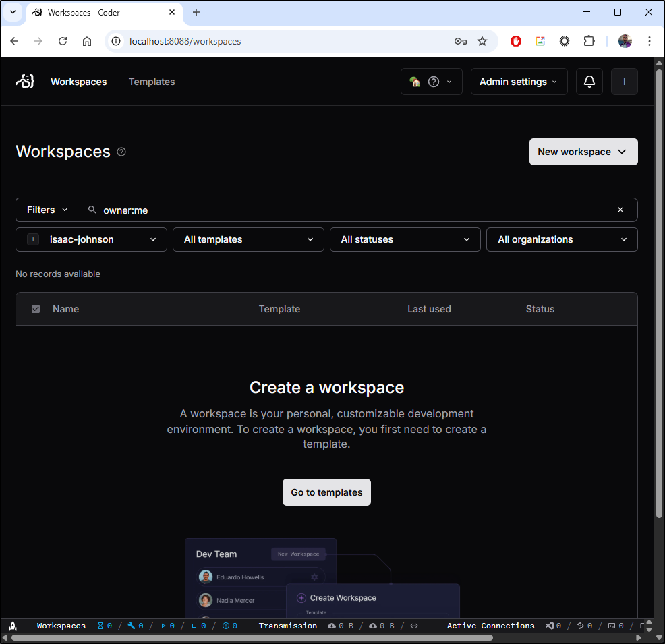665x644 pixels.
Task: Click the latency arrows icon in bottom bar
Action: coord(414,626)
